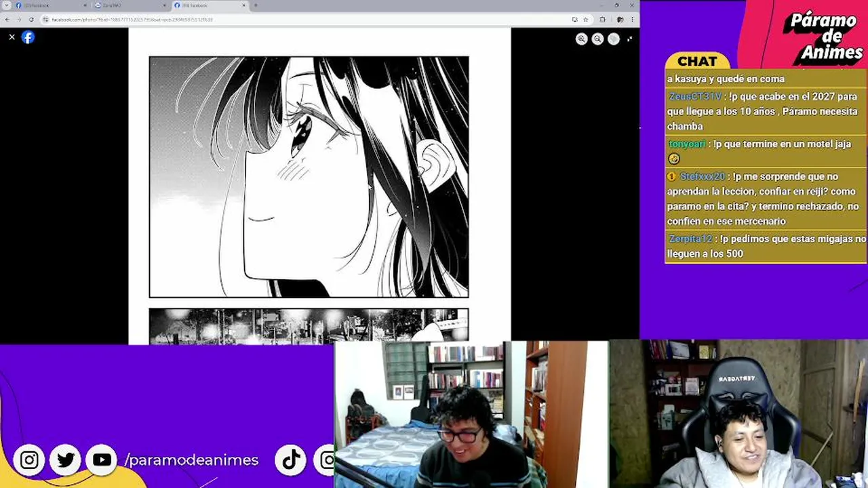
Task: Reload the page with the refresh icon
Action: pyautogui.click(x=31, y=20)
